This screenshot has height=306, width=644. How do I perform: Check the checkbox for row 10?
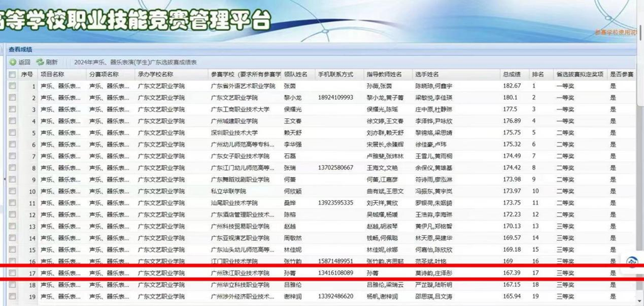coord(12,191)
